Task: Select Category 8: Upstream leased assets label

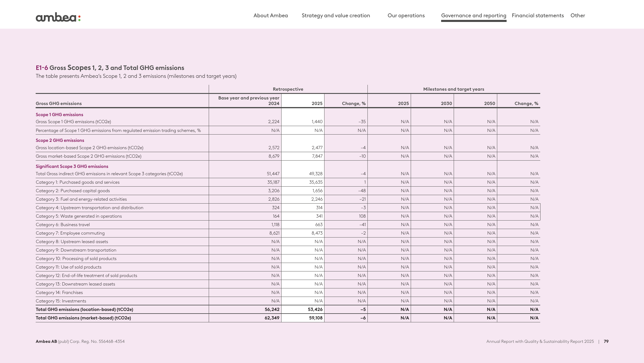Action: [72, 242]
